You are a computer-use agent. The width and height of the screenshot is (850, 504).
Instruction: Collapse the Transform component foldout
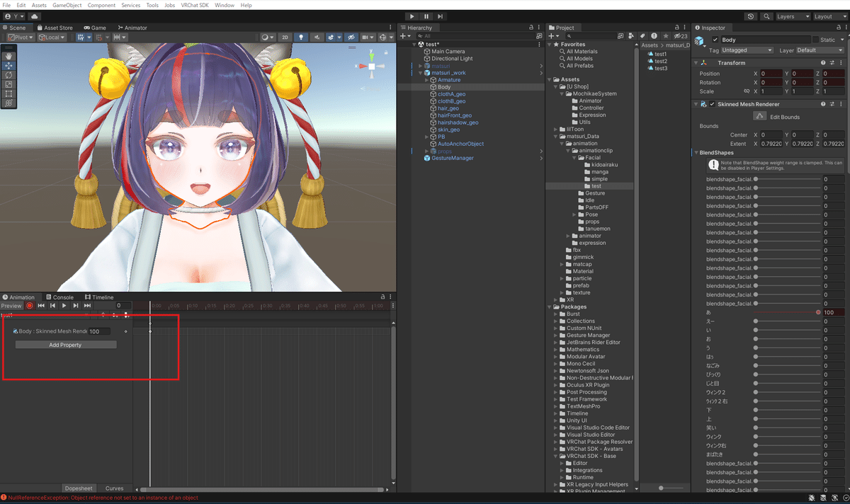point(696,63)
